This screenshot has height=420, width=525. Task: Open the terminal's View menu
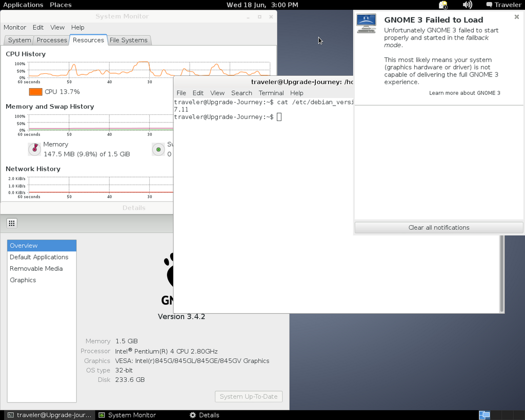(x=217, y=93)
